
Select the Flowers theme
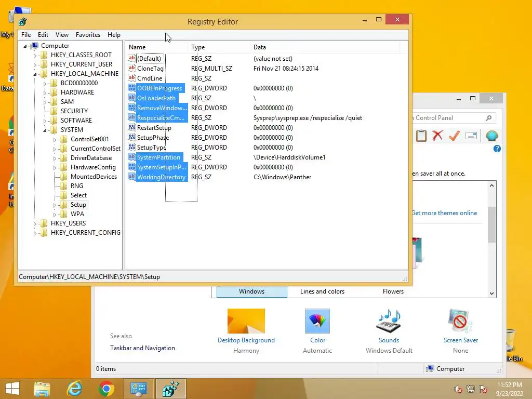[393, 291]
